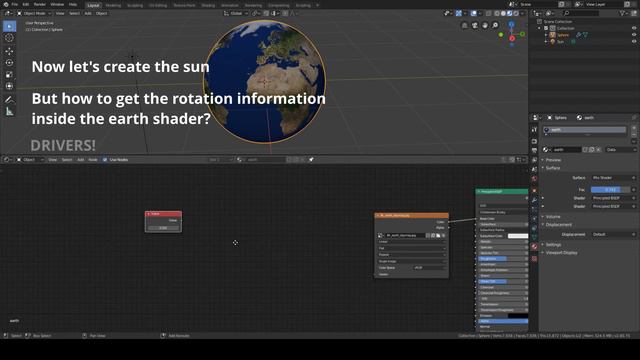Image resolution: width=640 pixels, height=360 pixels.
Task: Click the Sphere object icon in outliner
Action: click(553, 35)
